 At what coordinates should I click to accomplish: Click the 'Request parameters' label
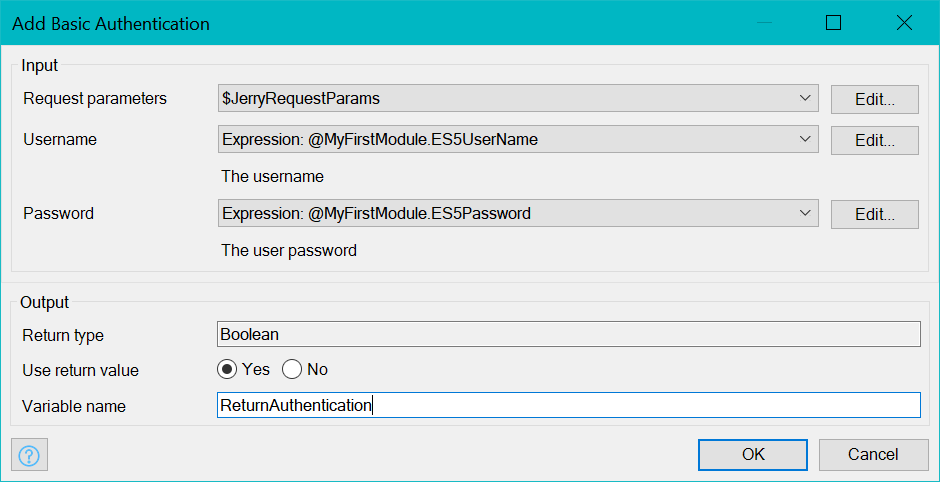(95, 98)
